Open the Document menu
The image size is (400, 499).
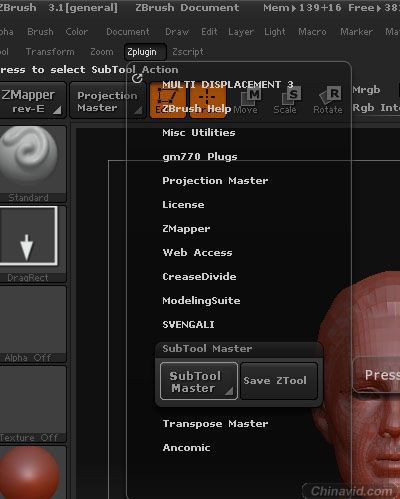pyautogui.click(x=128, y=32)
